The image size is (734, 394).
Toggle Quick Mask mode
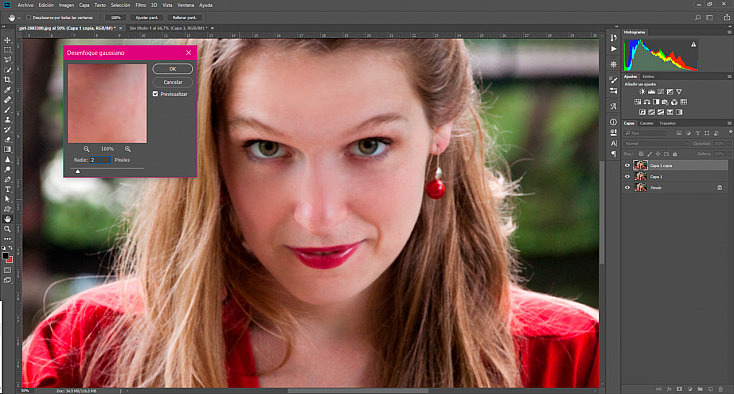pyautogui.click(x=7, y=270)
